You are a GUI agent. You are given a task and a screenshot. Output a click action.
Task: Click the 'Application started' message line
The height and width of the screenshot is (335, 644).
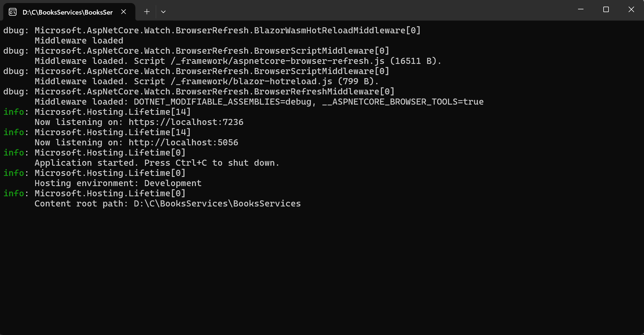point(157,163)
